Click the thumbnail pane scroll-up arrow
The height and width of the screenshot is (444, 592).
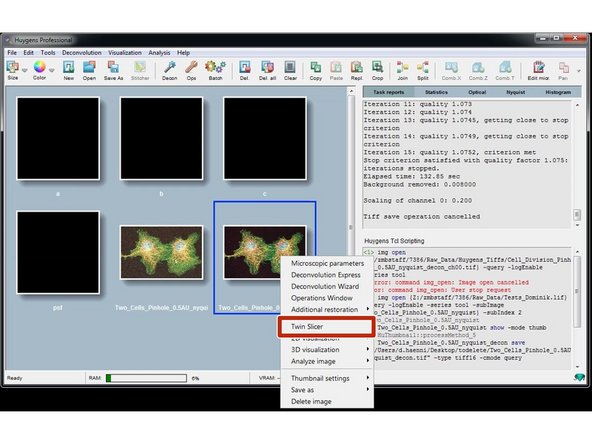(351, 91)
